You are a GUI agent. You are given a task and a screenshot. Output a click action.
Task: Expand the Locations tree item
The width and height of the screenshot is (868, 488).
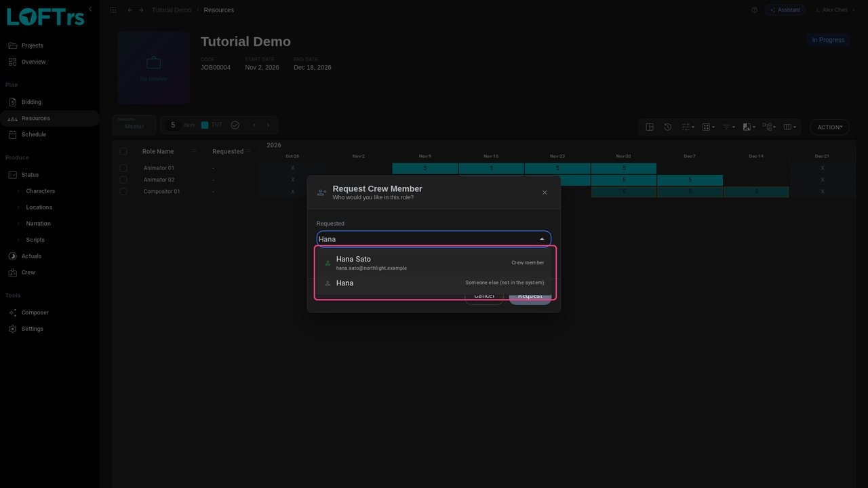tap(19, 207)
